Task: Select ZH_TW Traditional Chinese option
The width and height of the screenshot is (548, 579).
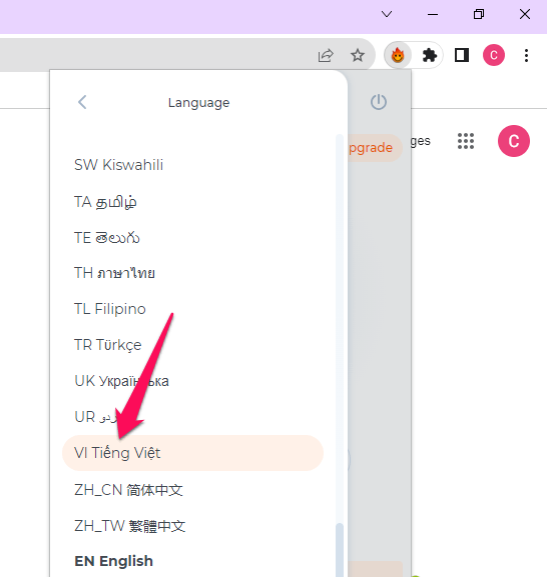Action: pyautogui.click(x=193, y=526)
